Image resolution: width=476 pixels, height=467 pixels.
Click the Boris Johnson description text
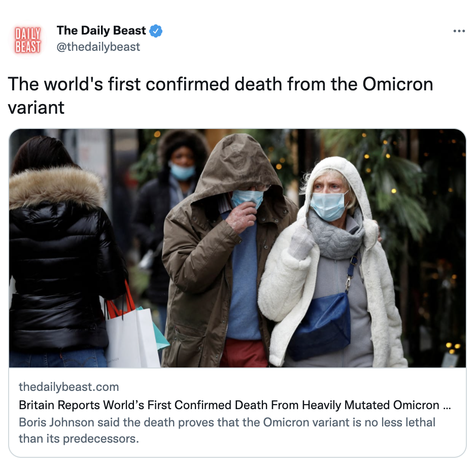pos(227,430)
